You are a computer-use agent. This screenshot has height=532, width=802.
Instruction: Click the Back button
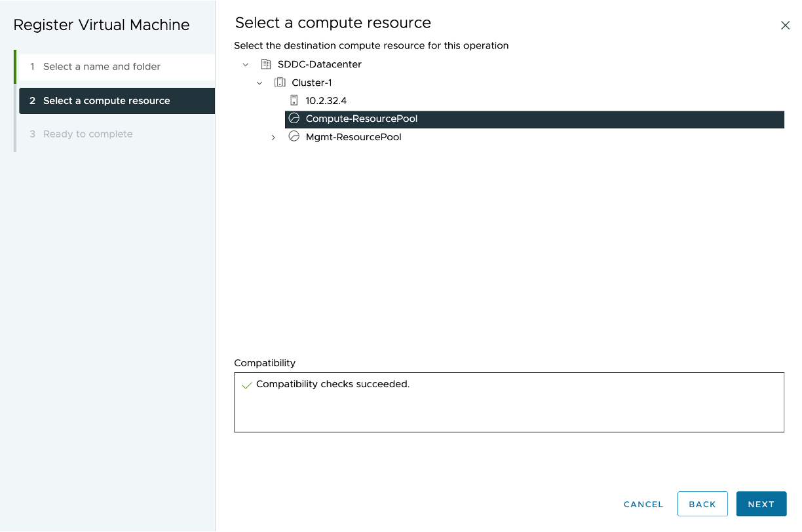click(702, 504)
